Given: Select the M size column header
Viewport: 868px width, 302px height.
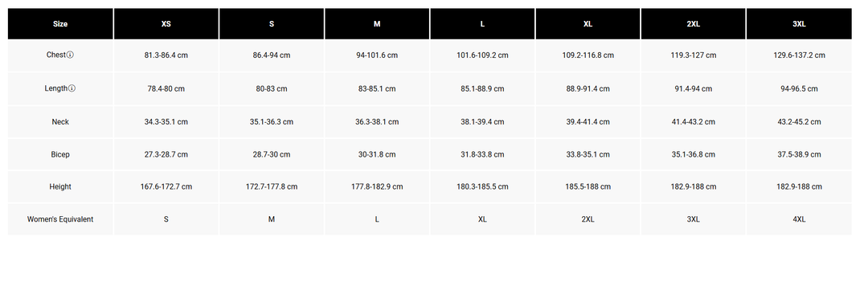Looking at the screenshot, I should [377, 24].
